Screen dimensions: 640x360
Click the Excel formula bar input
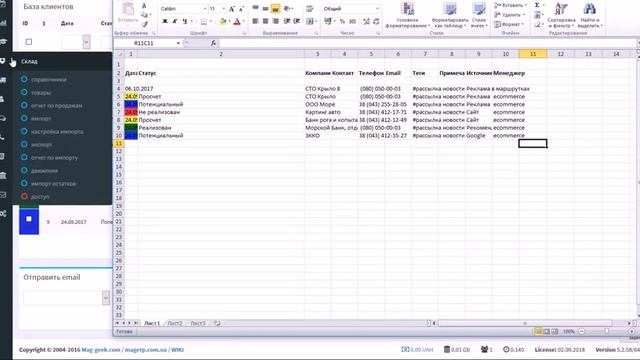click(x=427, y=43)
